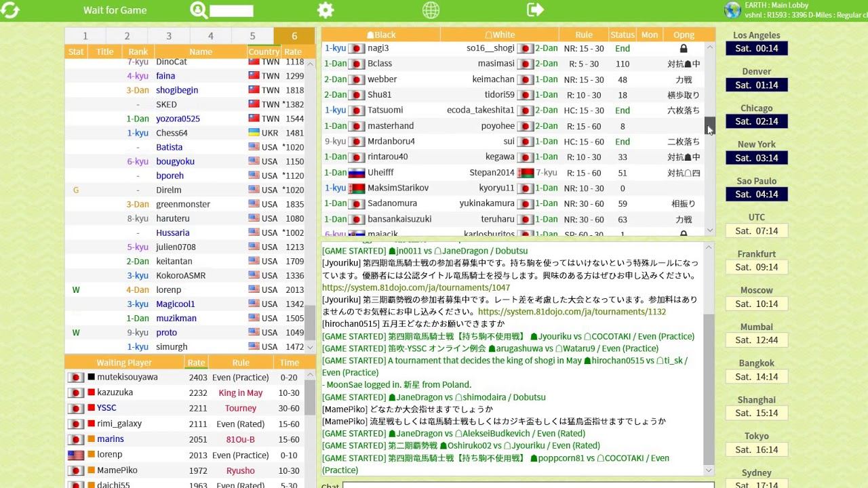Select the Tatsuomi vs ecoda_takeshita1 game
Screen dimensions: 868x488
pyautogui.click(x=513, y=110)
